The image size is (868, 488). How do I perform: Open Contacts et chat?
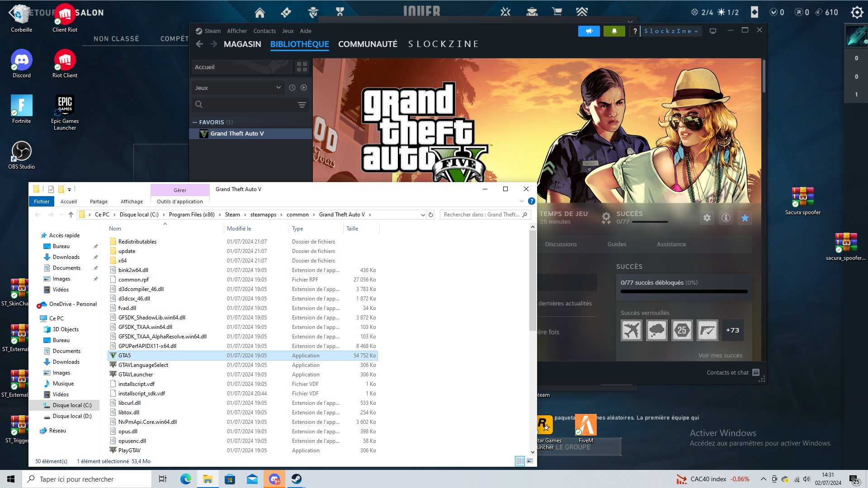[727, 373]
